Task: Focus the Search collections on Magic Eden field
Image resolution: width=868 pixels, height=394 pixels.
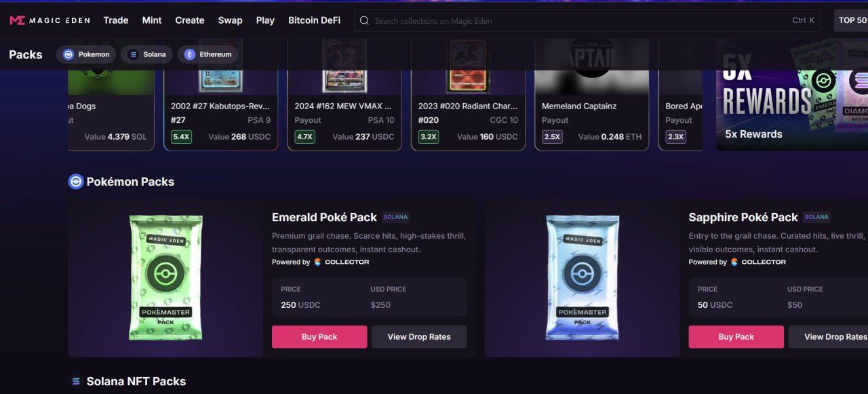Action: (x=587, y=20)
